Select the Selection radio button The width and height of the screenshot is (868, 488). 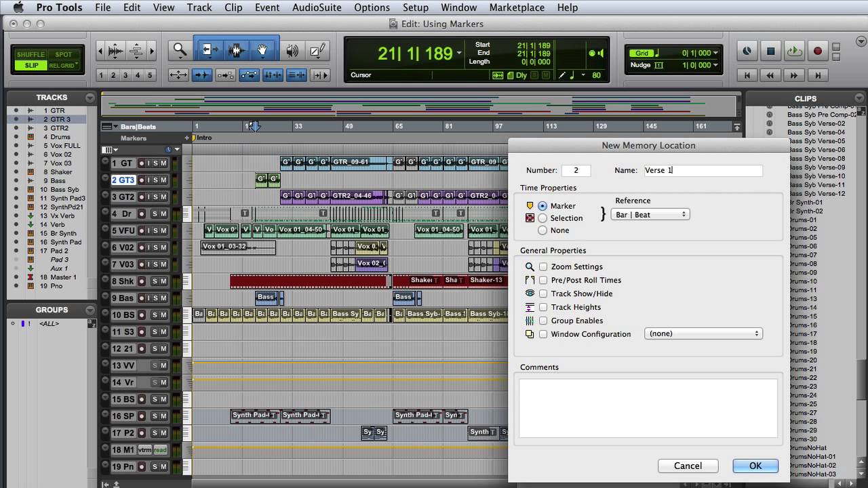point(542,218)
